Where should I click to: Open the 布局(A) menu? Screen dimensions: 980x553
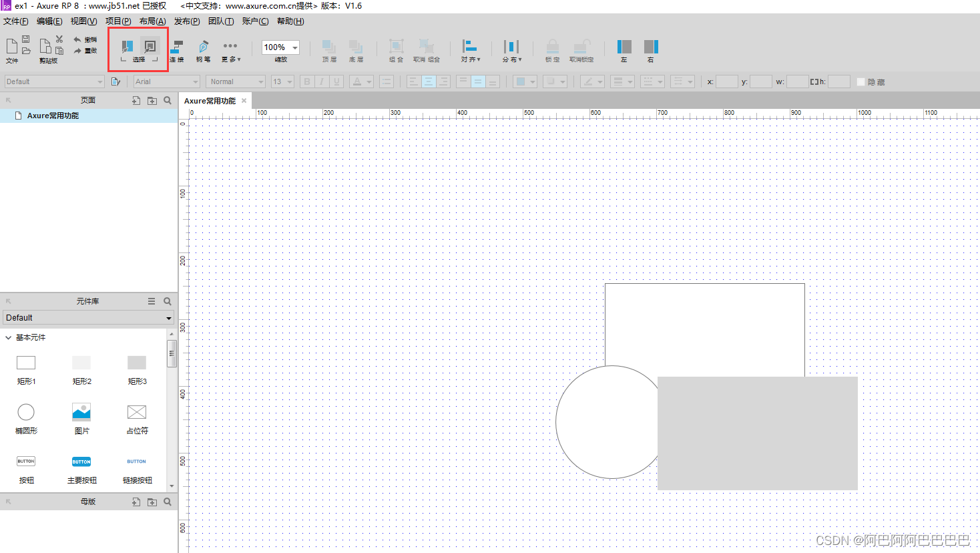point(153,21)
